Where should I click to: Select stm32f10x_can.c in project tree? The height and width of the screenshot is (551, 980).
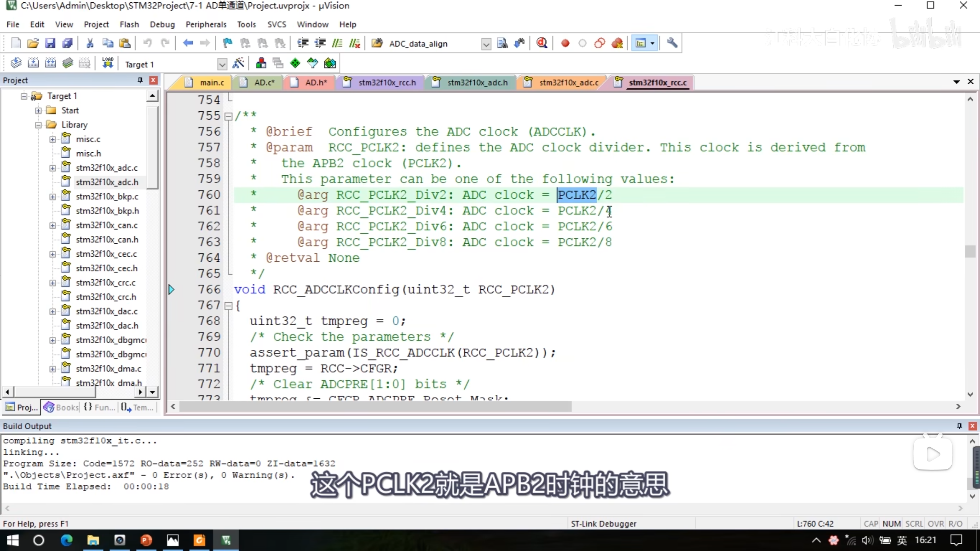[x=106, y=225]
